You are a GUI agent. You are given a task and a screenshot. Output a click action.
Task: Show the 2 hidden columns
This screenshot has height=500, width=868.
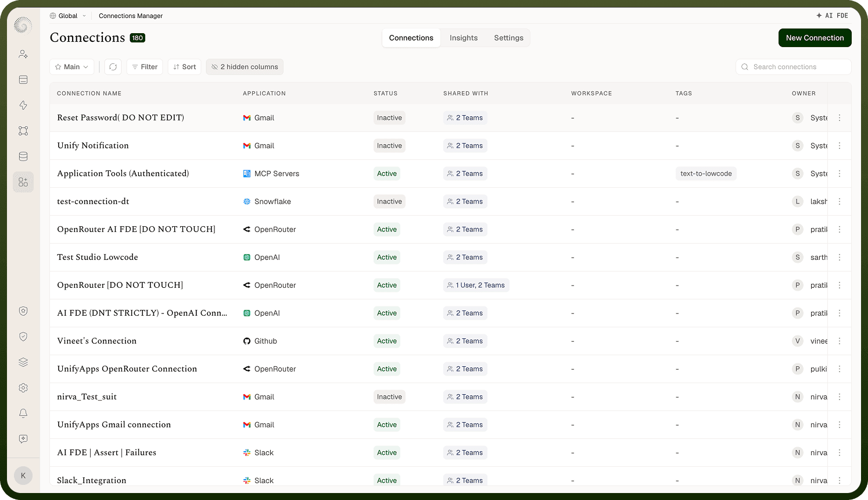pyautogui.click(x=245, y=67)
